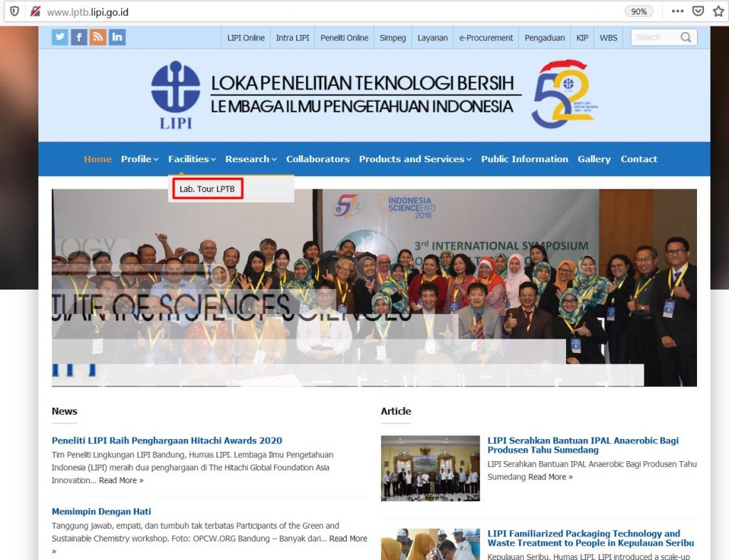Expand the Research dropdown menu
The height and width of the screenshot is (560, 729).
tap(251, 159)
